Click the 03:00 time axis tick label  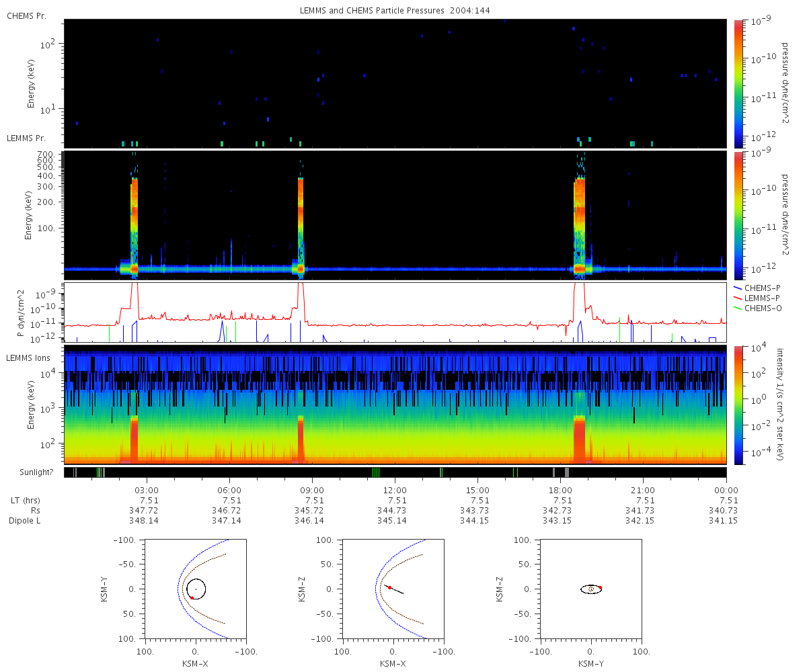[147, 490]
